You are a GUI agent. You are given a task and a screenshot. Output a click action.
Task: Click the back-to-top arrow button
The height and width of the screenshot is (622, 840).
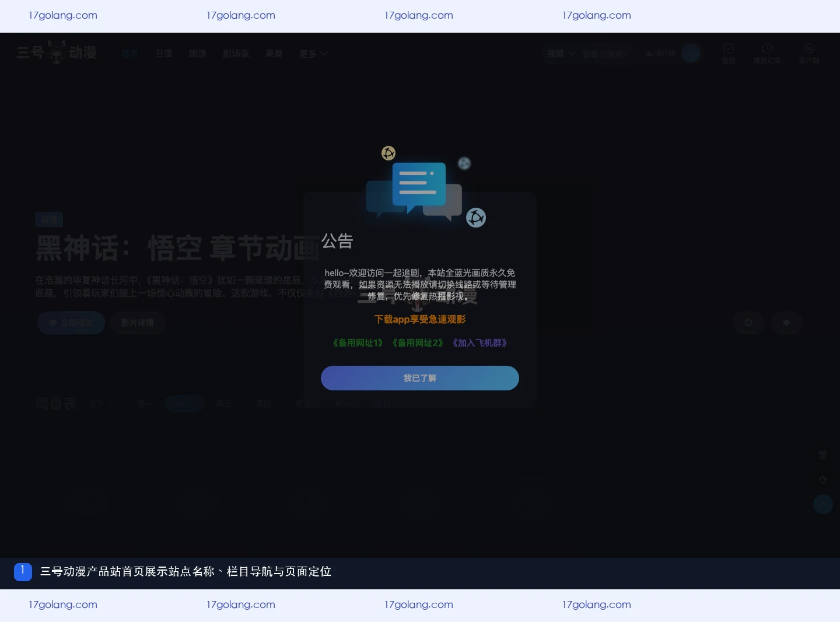point(823,504)
